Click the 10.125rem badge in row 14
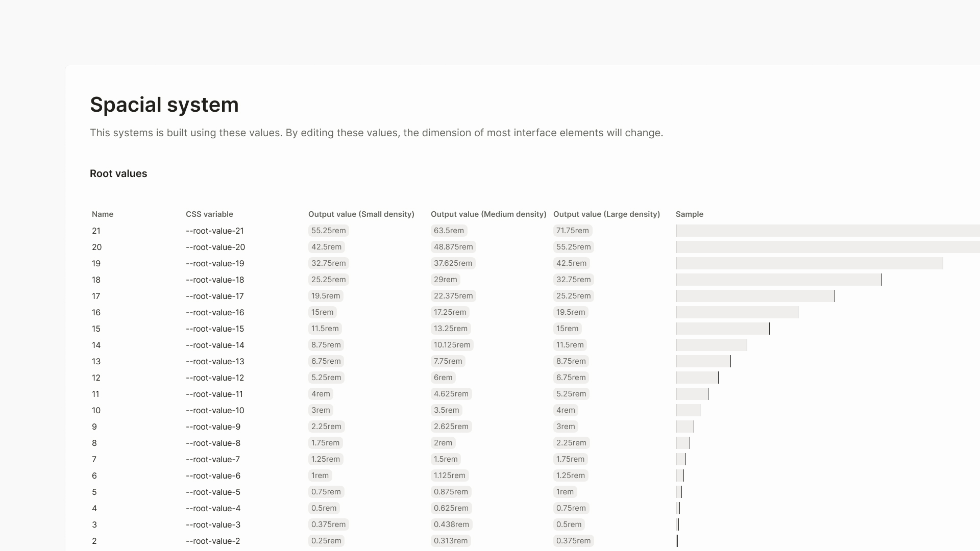Viewport: 980px width, 551px height. click(x=452, y=345)
